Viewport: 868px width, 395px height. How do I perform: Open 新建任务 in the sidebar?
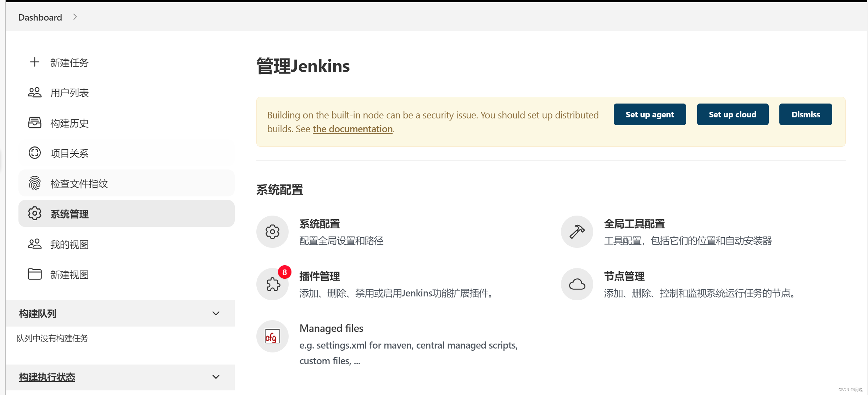click(127, 62)
